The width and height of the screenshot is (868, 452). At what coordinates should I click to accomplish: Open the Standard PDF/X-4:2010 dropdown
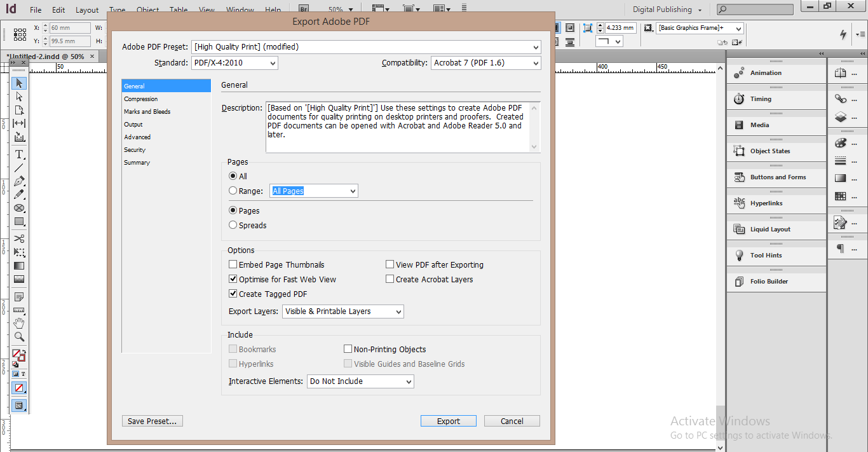click(x=234, y=63)
